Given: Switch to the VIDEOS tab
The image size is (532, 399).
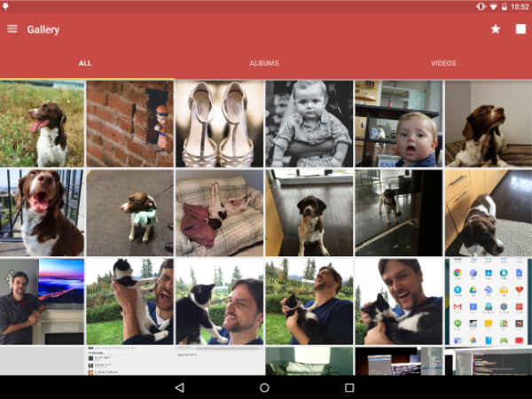Looking at the screenshot, I should 443,63.
